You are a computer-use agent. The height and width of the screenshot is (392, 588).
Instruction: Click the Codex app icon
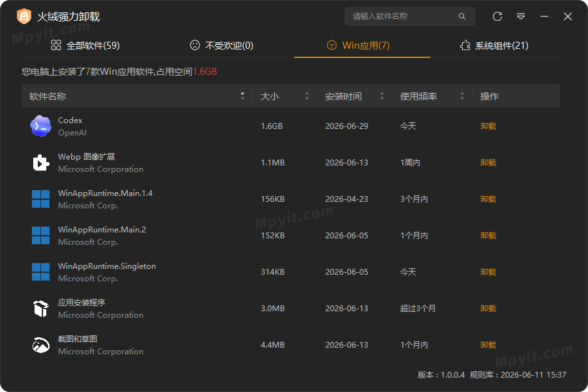coord(40,126)
